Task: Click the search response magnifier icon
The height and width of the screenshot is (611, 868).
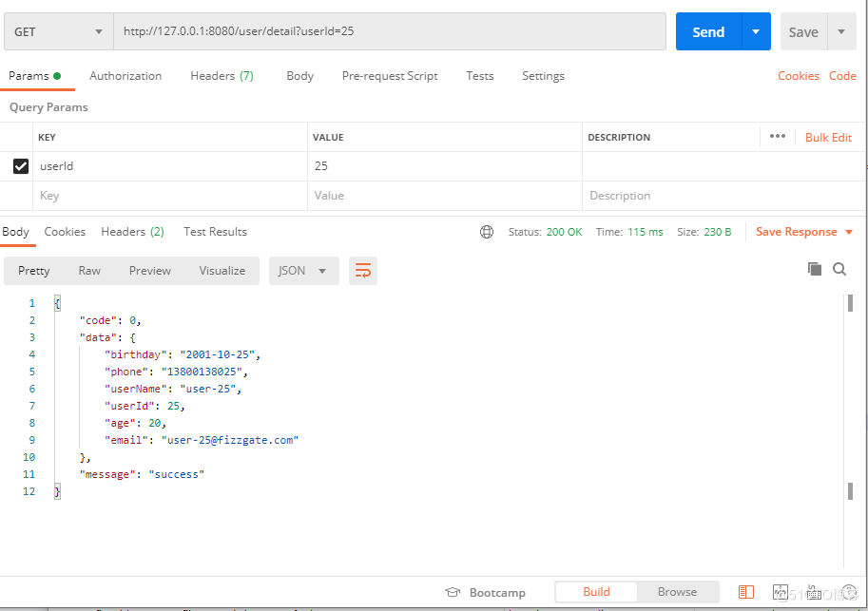Action: pyautogui.click(x=839, y=269)
